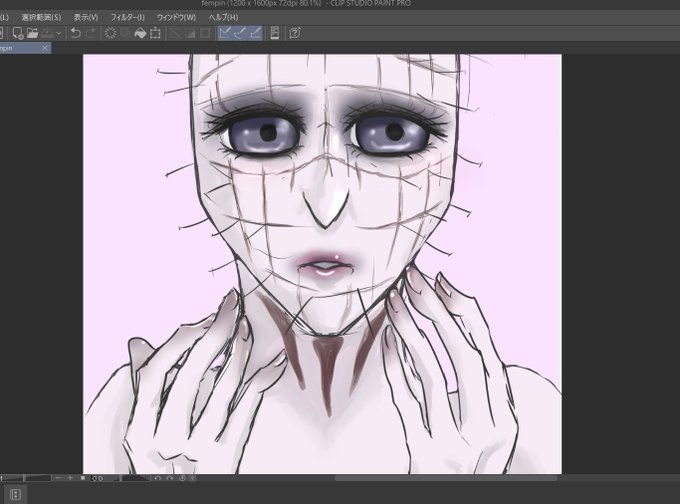Click the Clear Outside Selection icon

click(x=125, y=33)
